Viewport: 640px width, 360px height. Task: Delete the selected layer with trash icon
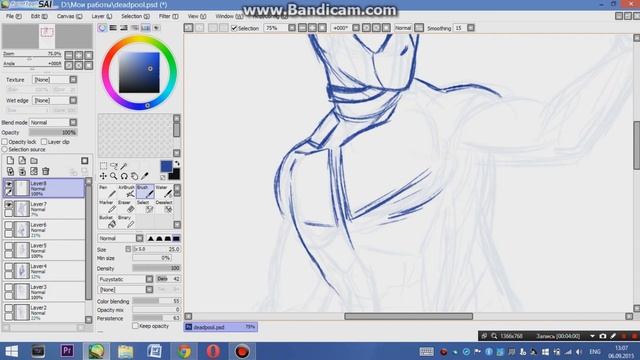[46, 171]
